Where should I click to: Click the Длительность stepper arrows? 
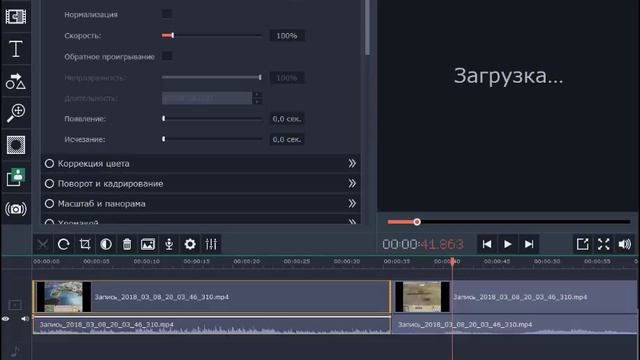point(257,98)
